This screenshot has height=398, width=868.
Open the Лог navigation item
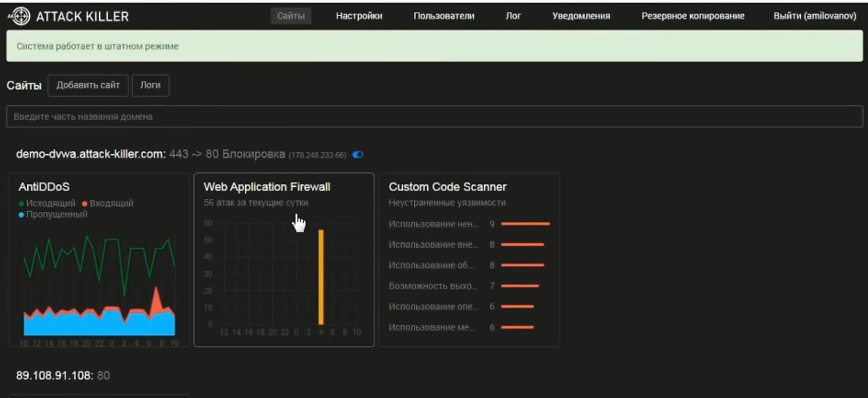pos(513,16)
